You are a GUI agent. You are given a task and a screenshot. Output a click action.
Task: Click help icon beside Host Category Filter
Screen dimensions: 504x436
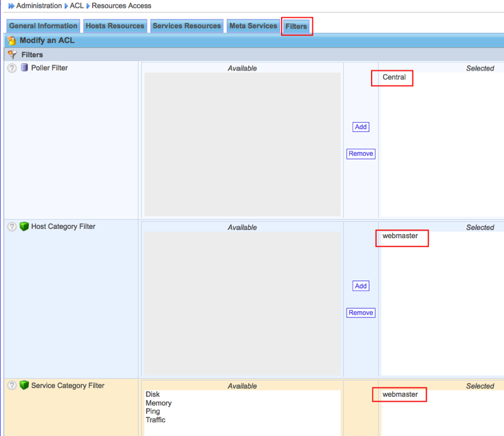coord(12,227)
